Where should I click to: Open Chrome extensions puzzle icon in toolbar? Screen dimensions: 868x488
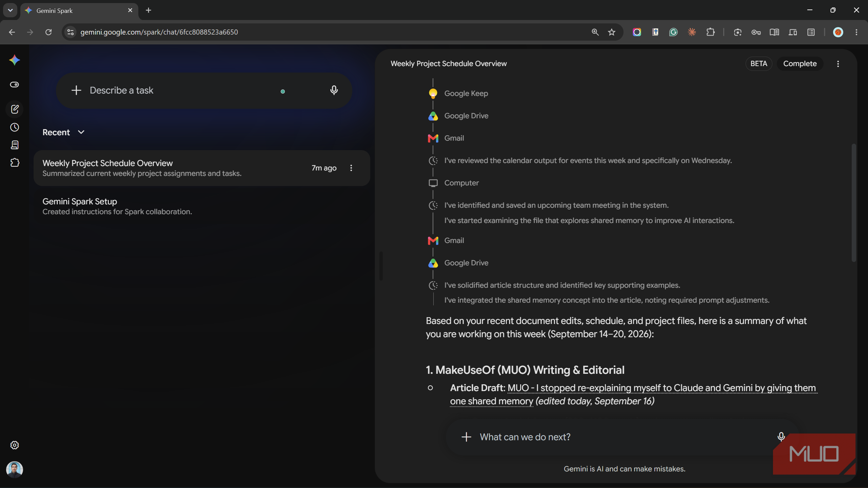click(710, 32)
